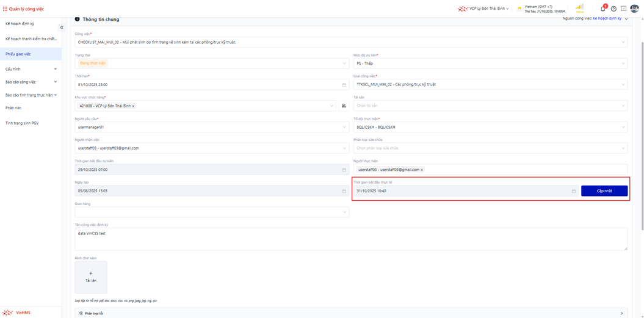Open the notifications bell

[x=603, y=9]
